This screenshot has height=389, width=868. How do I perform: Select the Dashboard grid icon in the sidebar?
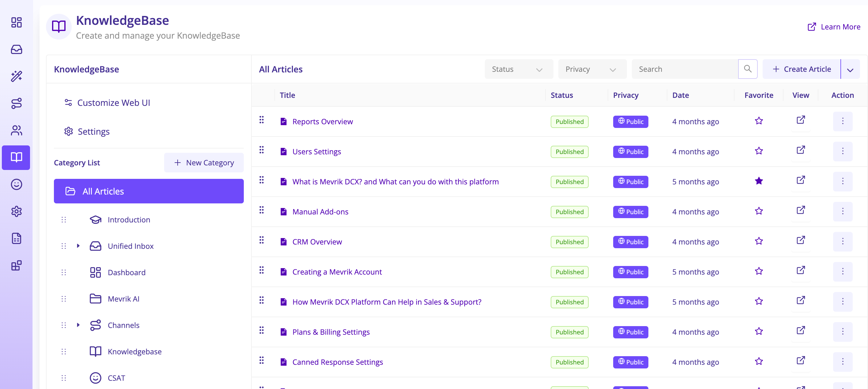coord(16,22)
